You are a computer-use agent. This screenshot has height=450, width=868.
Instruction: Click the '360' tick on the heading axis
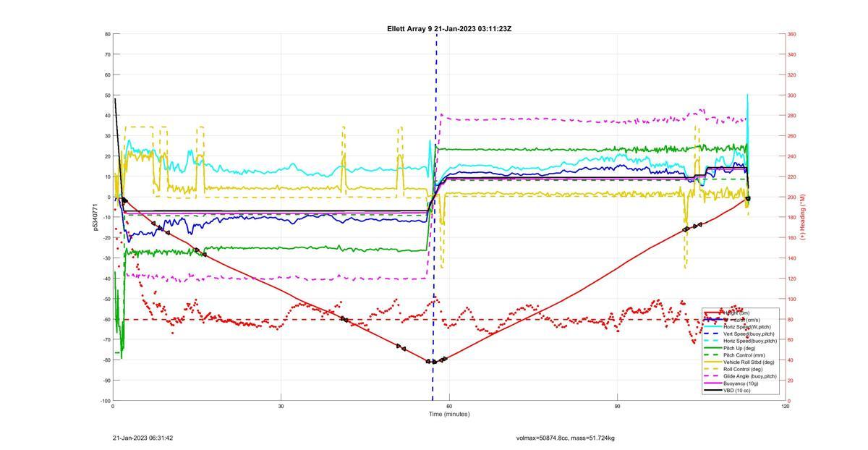pos(792,34)
